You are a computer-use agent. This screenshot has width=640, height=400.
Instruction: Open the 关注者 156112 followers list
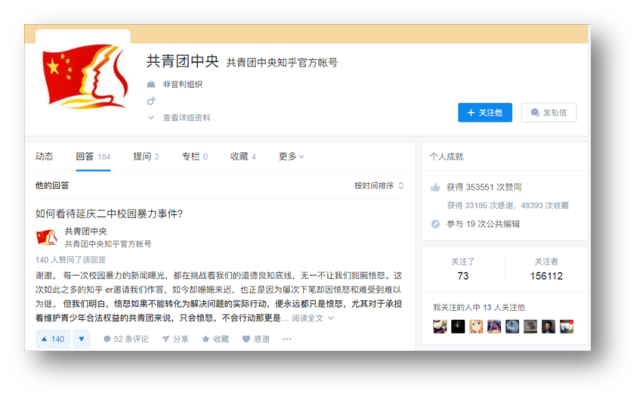click(x=546, y=269)
